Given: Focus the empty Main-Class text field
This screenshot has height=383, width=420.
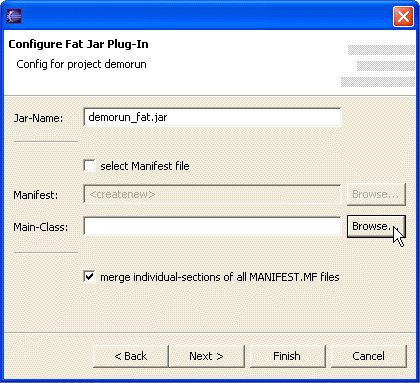Looking at the screenshot, I should point(212,226).
